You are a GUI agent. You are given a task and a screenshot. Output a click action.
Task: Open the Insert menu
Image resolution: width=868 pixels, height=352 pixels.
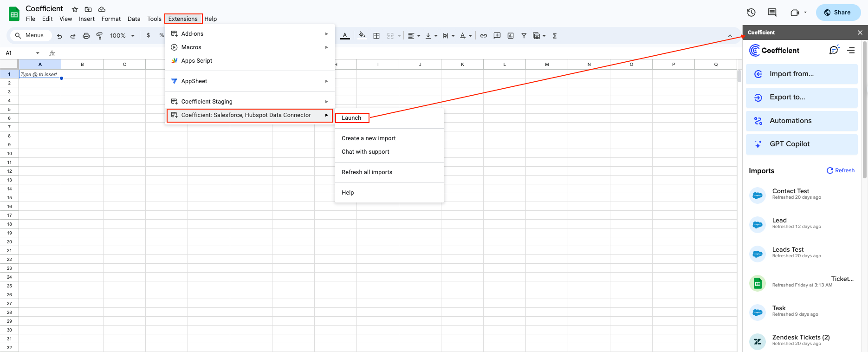87,19
